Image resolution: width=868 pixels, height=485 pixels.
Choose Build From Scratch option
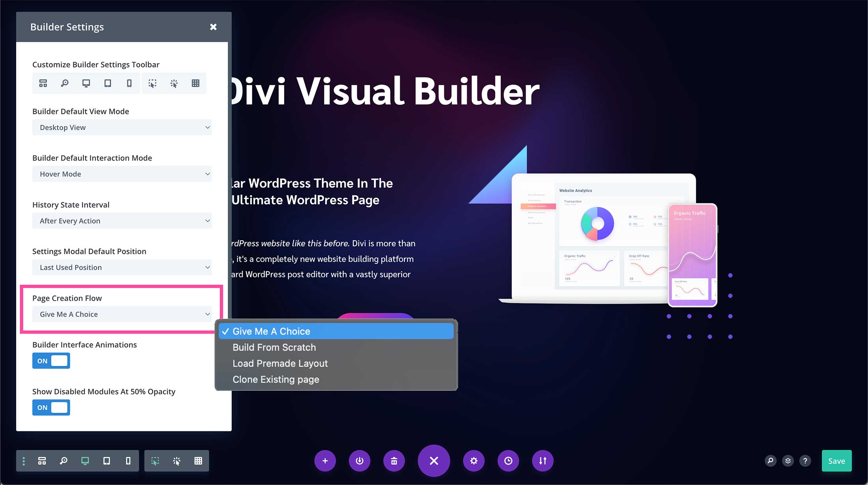(x=274, y=347)
